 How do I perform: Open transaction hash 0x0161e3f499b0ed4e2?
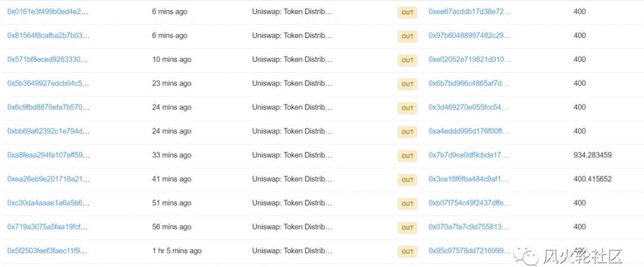[48, 11]
